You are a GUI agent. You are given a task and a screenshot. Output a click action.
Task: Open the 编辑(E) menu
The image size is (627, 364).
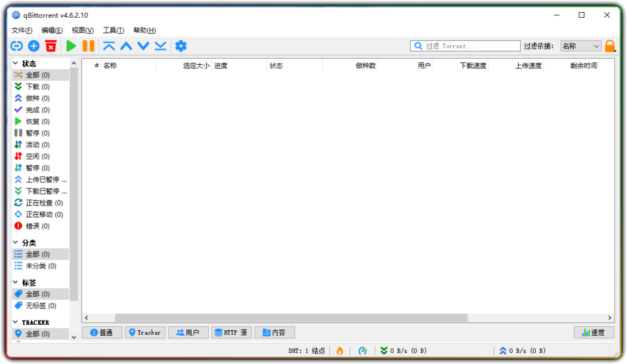click(x=52, y=31)
